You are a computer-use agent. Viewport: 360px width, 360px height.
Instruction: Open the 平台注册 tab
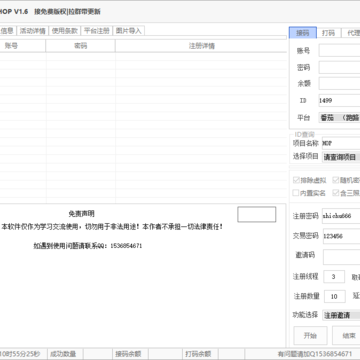[97, 31]
